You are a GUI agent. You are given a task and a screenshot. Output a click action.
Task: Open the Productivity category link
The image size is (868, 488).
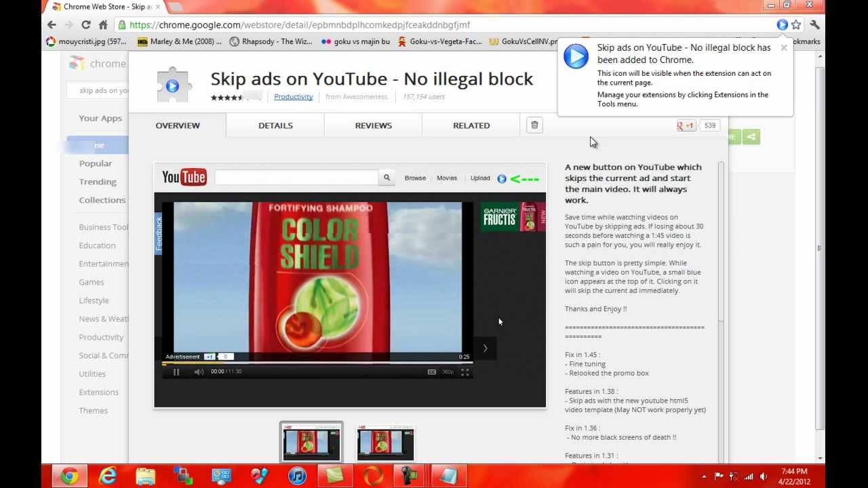(x=294, y=97)
